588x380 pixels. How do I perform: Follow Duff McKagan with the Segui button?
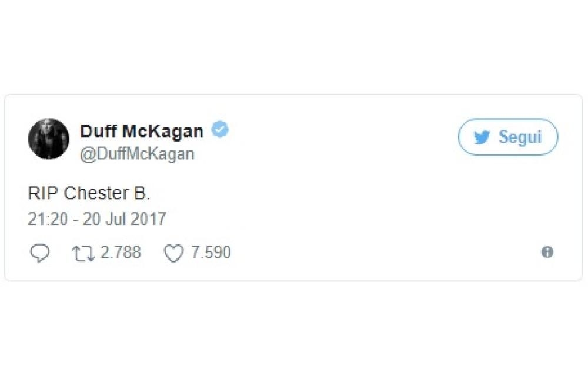click(x=508, y=137)
